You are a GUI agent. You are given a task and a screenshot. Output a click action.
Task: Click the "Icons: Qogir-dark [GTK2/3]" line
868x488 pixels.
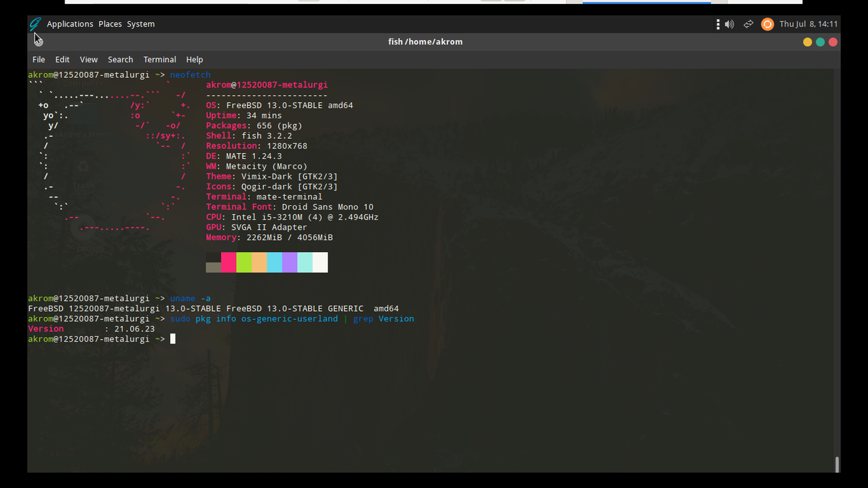272,186
